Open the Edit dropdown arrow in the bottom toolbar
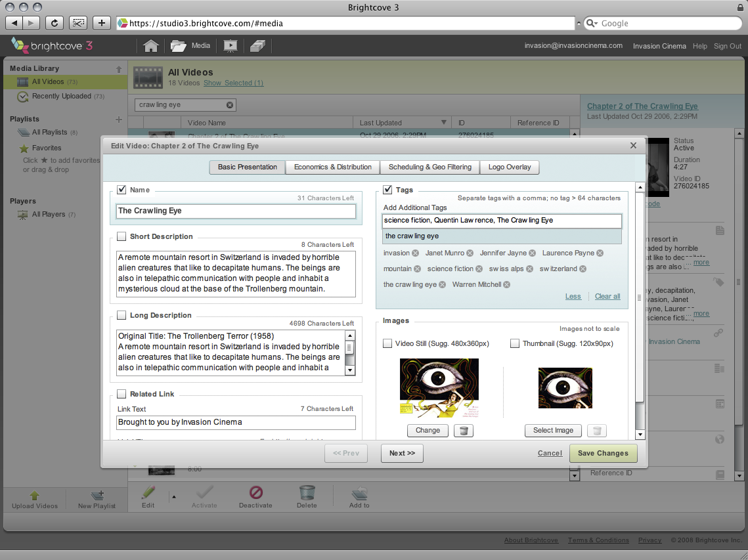The height and width of the screenshot is (560, 748). click(173, 497)
